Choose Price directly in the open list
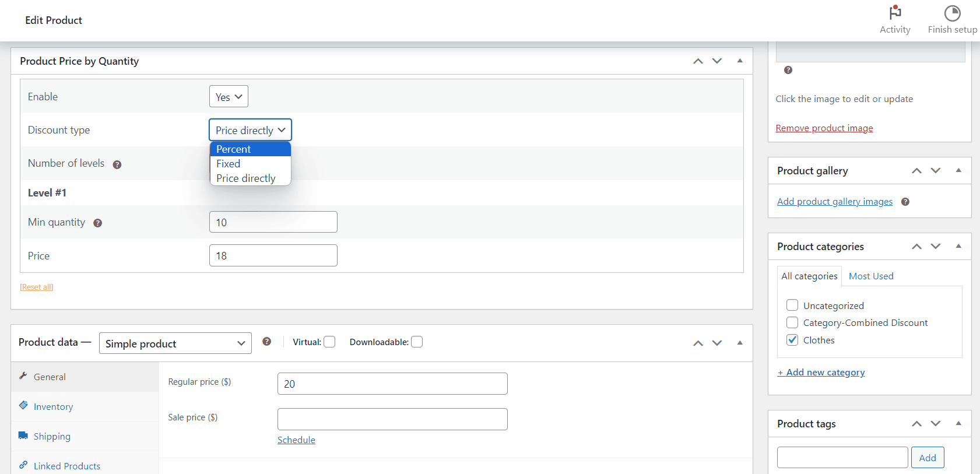 coord(250,178)
